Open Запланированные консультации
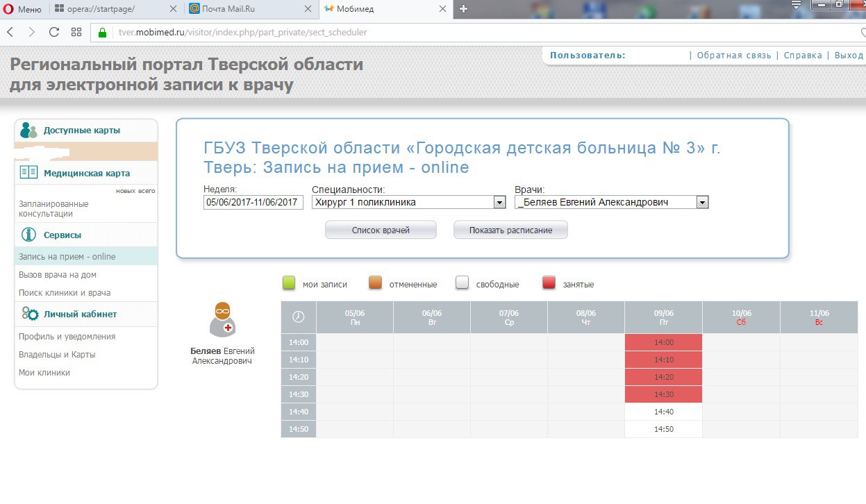 coord(53,209)
